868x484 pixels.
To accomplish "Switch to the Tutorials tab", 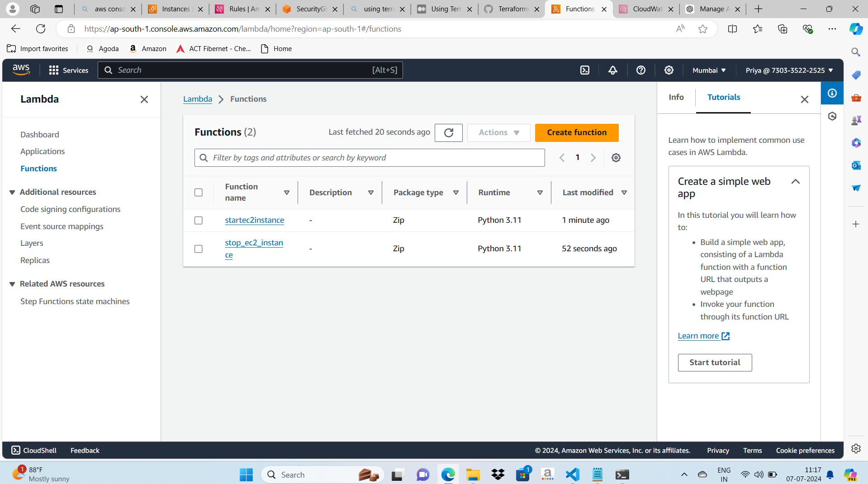I will pos(724,97).
